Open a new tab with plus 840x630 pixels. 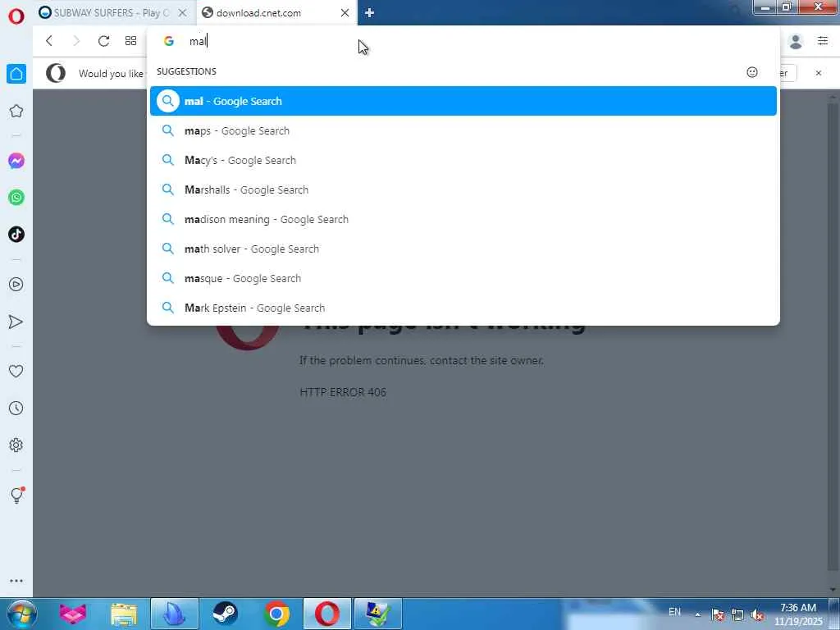click(369, 13)
